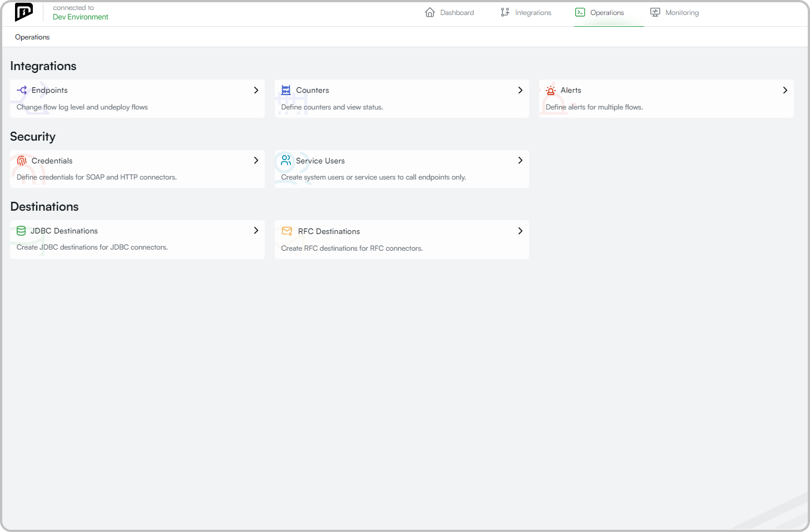Select the Service Users people icon
Screen dimensions: 810x532
pyautogui.click(x=286, y=160)
